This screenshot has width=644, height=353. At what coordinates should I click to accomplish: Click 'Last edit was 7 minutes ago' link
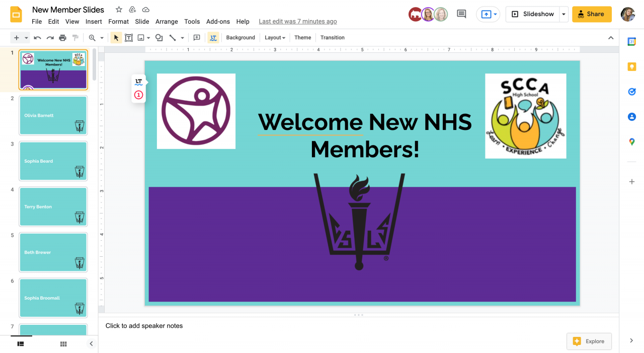tap(298, 22)
